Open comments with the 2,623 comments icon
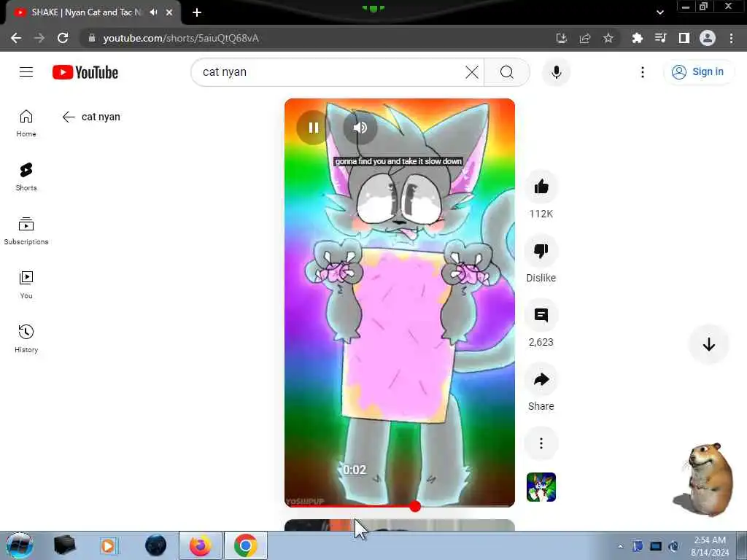The height and width of the screenshot is (560, 747). tap(541, 315)
